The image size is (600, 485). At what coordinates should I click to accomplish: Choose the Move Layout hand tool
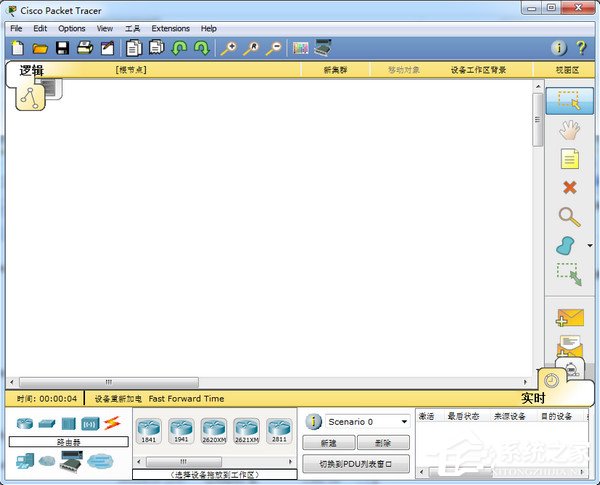[569, 129]
